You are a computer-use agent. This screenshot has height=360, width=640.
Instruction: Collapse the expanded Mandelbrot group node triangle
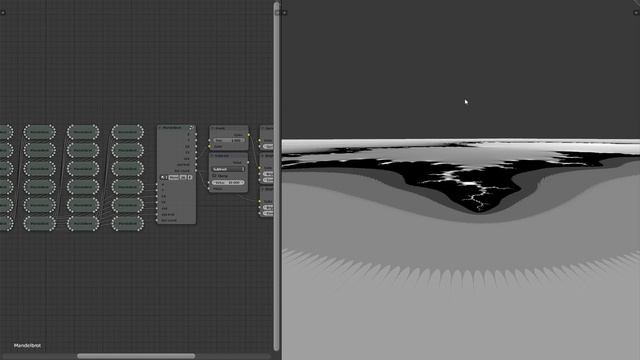click(x=160, y=128)
